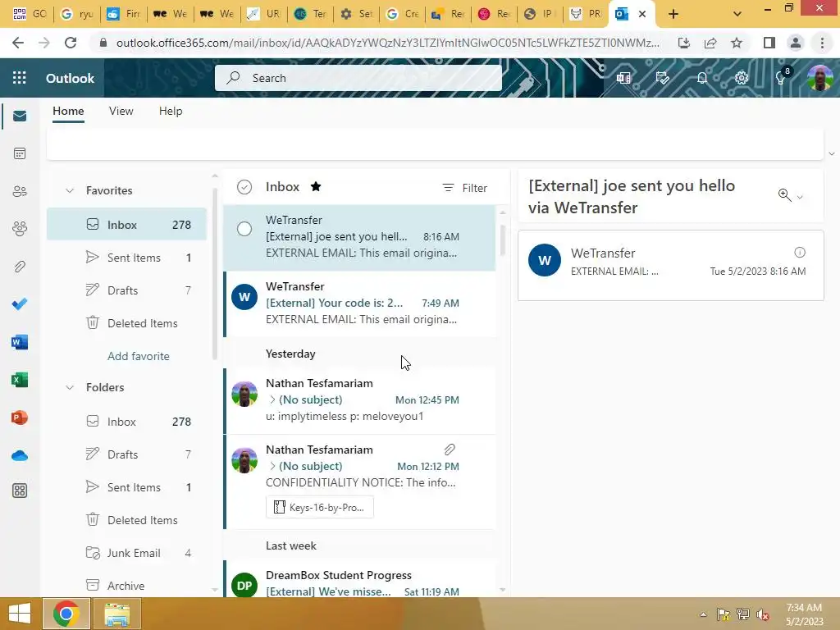
Task: Open Groups in the left app rail
Action: point(20,229)
